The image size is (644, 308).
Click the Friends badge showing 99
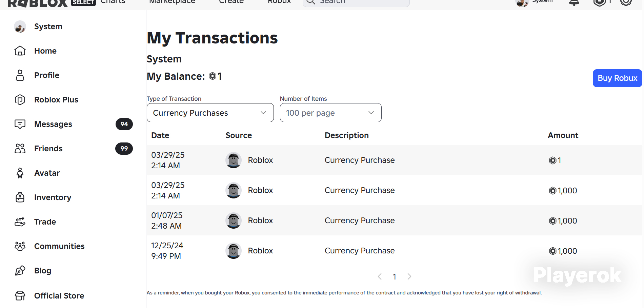click(124, 149)
